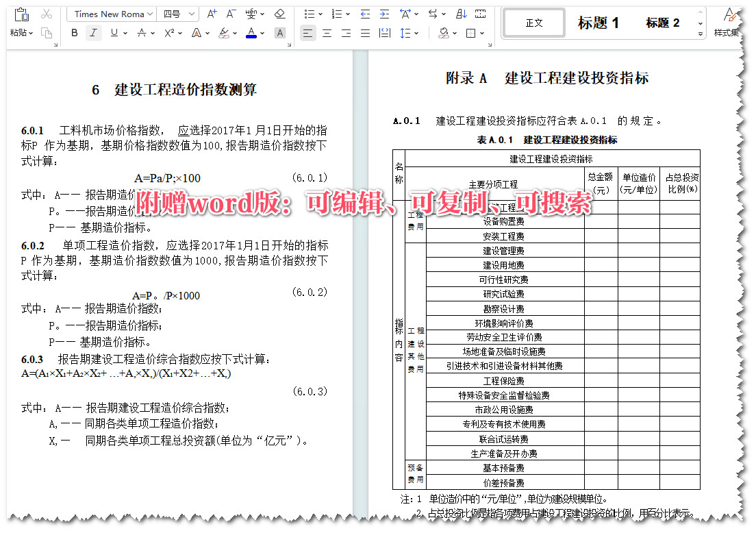Select the 标题 1 style
Screen dimensions: 756x533
(x=599, y=23)
